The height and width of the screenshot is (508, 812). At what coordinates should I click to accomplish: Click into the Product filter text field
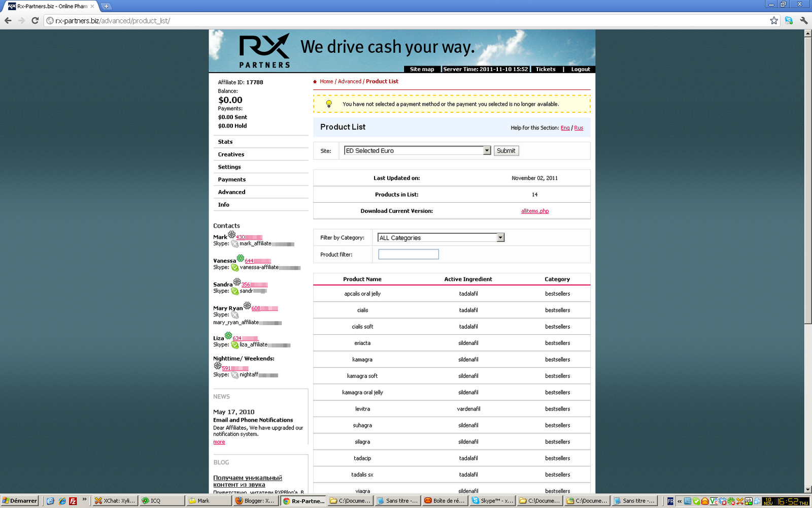(409, 255)
